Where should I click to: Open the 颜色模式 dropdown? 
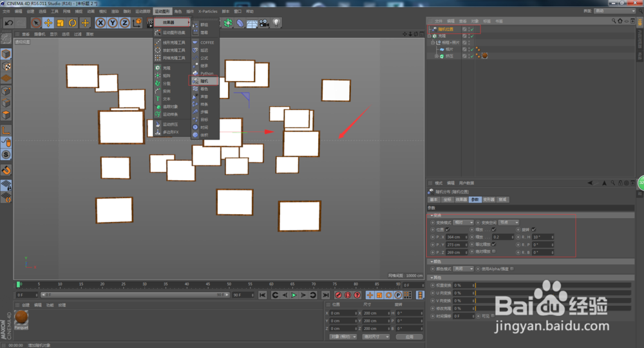(463, 269)
